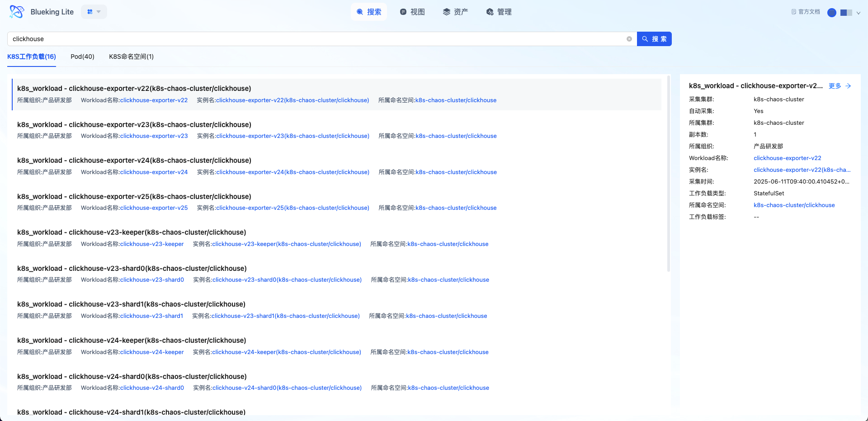Click the 采集时间 timestamp value
The height and width of the screenshot is (421, 868).
802,182
